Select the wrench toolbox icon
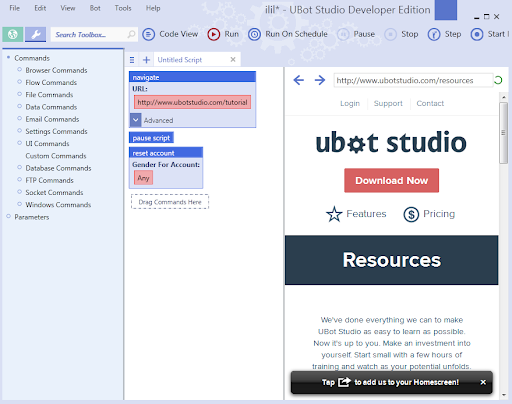 36,34
